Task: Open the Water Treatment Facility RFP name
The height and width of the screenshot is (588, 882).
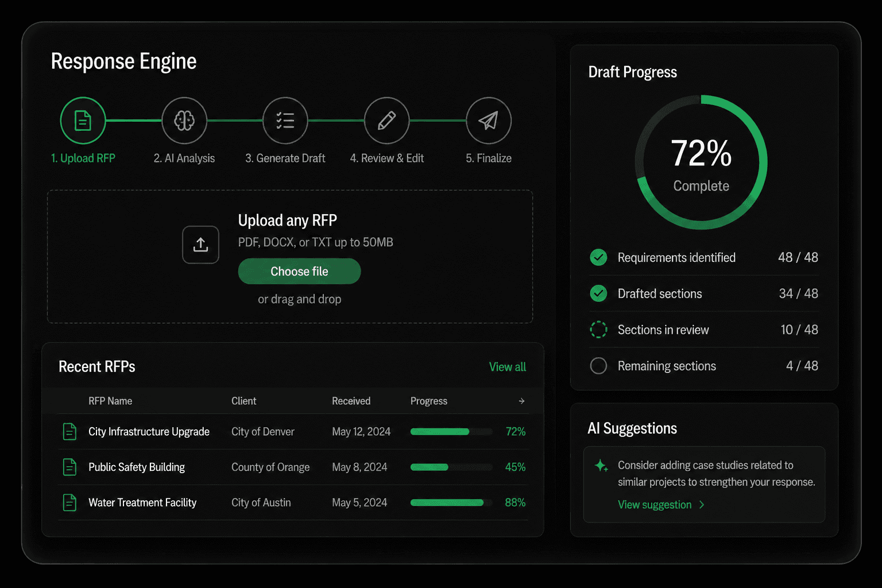Action: (142, 502)
